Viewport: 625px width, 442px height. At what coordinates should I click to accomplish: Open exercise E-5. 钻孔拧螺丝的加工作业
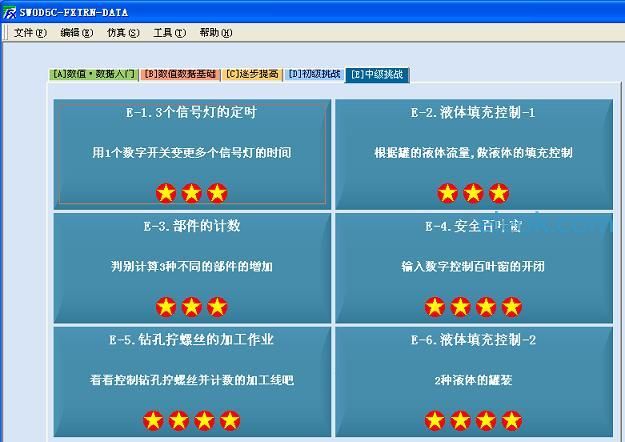tap(191, 381)
